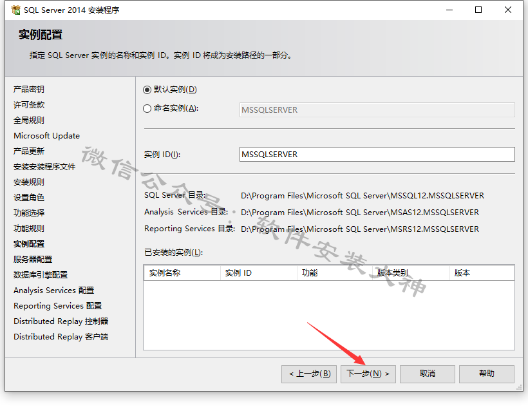
Task: Cancel setup with the 取消 button
Action: click(x=428, y=374)
